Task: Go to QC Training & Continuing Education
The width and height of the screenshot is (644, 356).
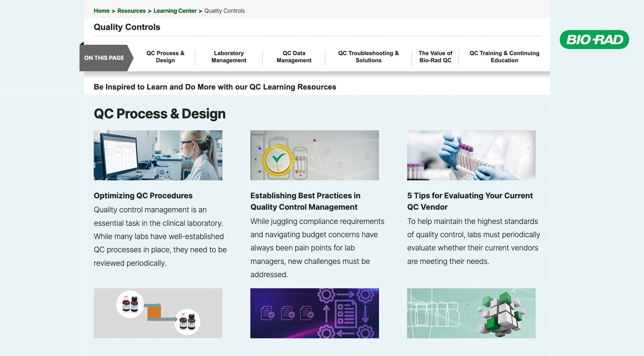Action: (504, 57)
